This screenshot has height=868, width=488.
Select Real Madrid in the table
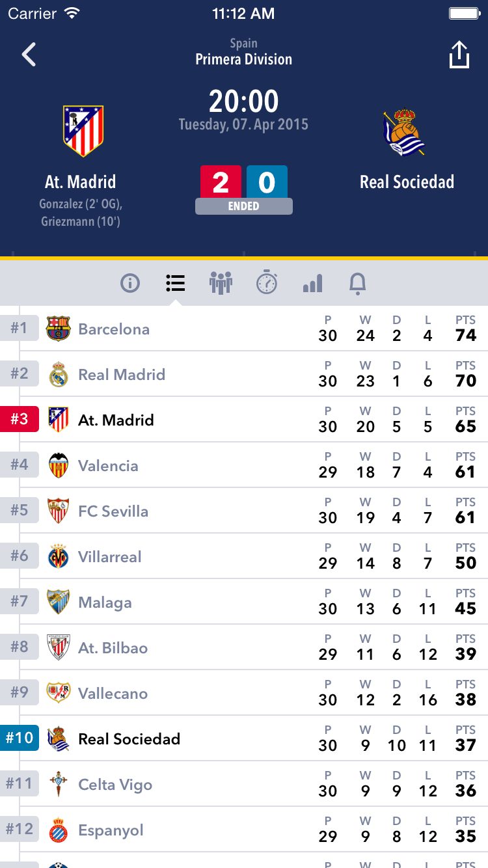pyautogui.click(x=244, y=374)
